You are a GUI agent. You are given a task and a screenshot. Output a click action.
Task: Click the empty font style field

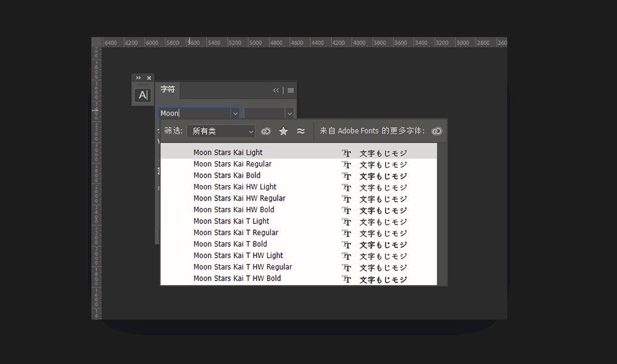click(265, 114)
